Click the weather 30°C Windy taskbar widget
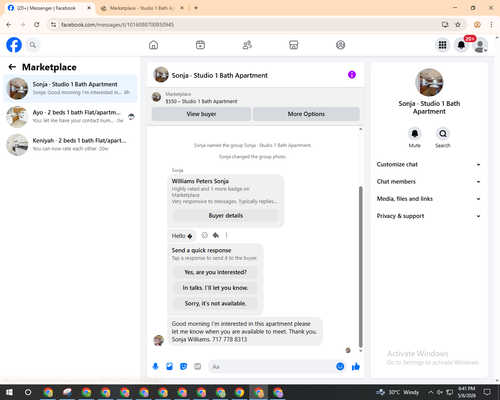This screenshot has height=400, width=500. coord(397,392)
